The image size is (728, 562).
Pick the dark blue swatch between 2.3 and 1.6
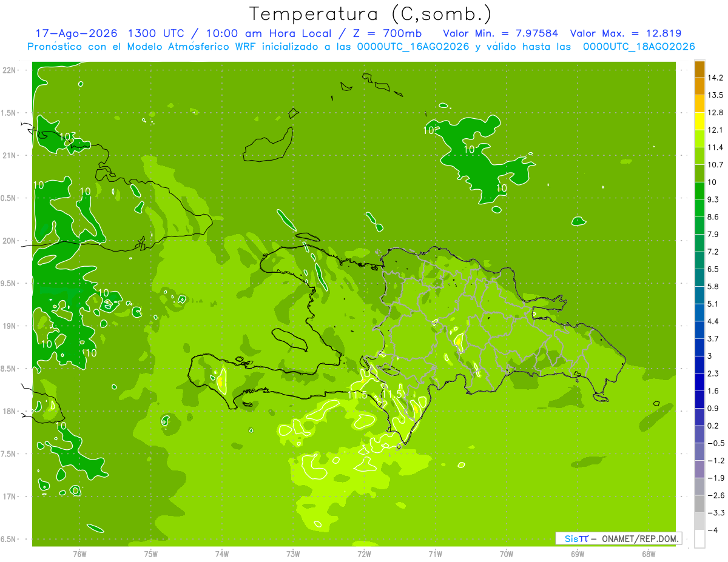699,383
